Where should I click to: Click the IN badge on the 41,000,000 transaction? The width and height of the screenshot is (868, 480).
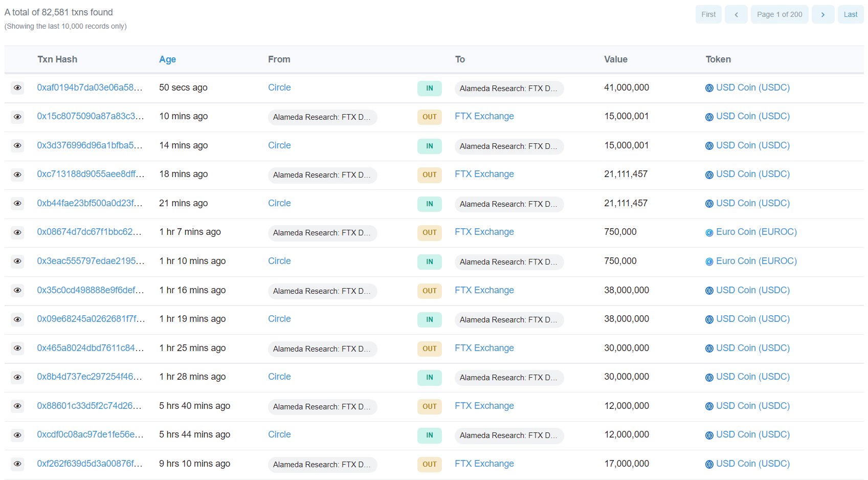(x=429, y=88)
